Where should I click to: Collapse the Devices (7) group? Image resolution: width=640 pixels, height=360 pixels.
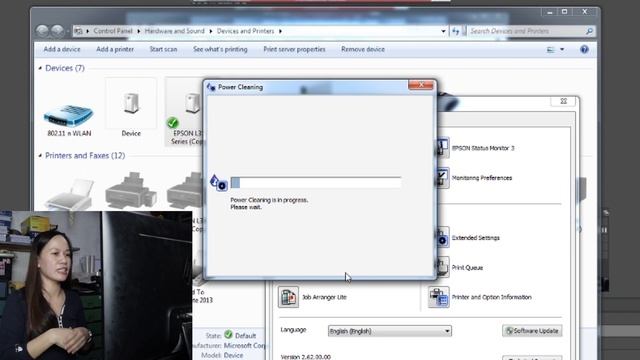pos(40,68)
